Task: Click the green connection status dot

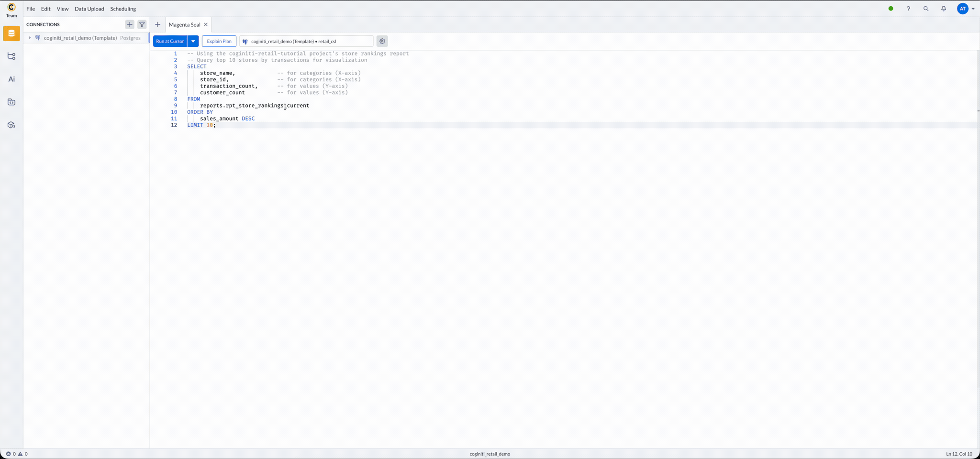Action: [x=891, y=9]
